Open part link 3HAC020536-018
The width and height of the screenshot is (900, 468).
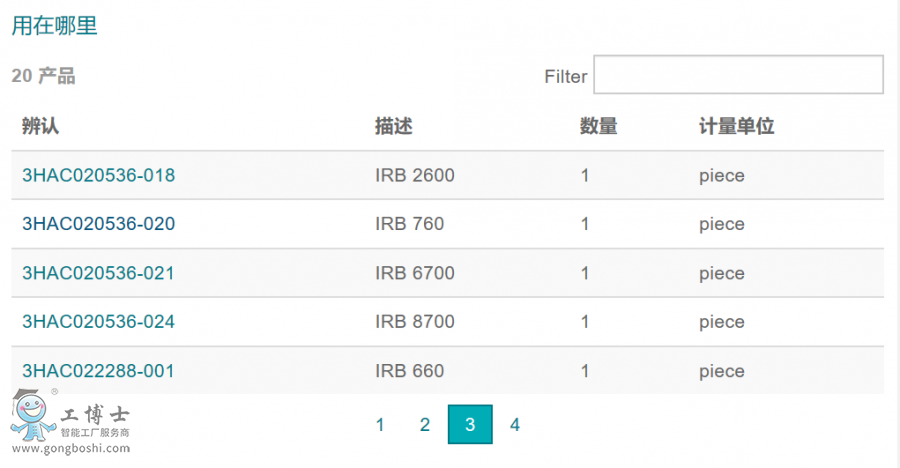click(x=98, y=176)
